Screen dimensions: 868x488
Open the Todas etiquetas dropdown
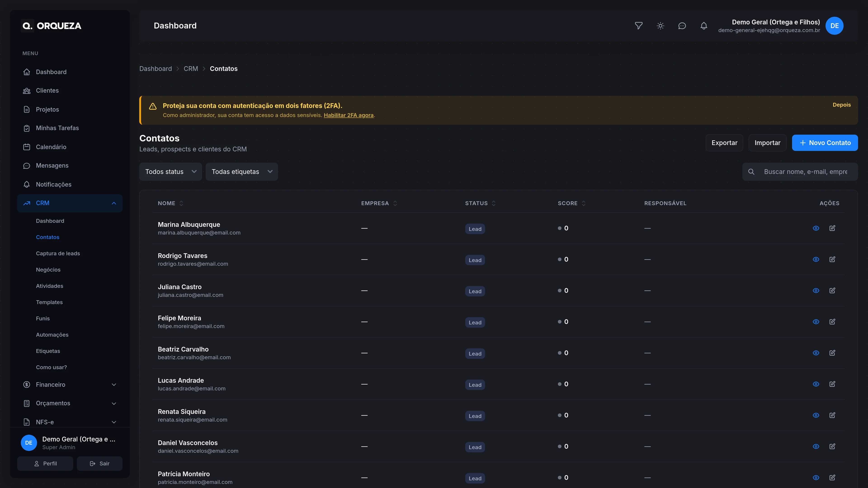(x=242, y=172)
